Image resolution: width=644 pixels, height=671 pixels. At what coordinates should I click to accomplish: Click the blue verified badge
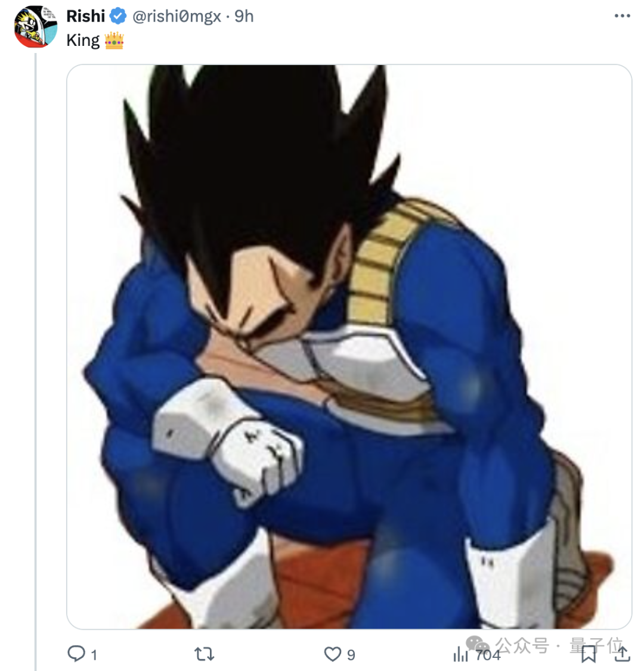click(x=117, y=16)
